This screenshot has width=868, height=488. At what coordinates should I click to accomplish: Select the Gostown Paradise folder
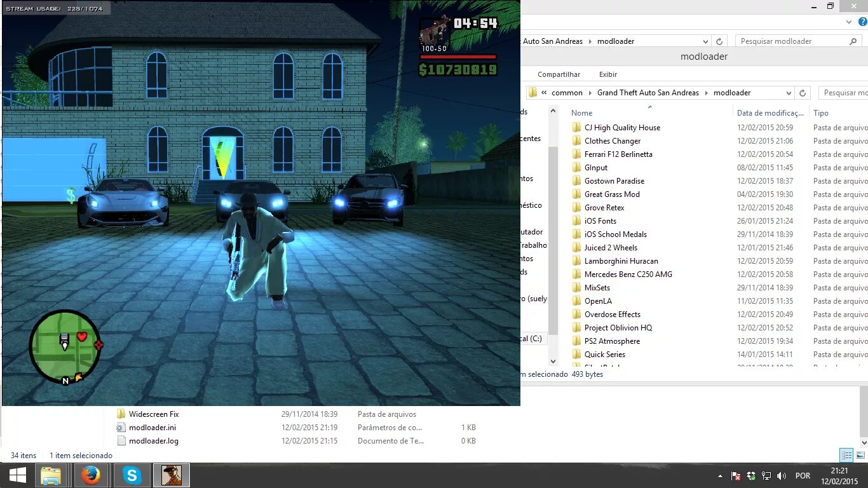click(614, 181)
